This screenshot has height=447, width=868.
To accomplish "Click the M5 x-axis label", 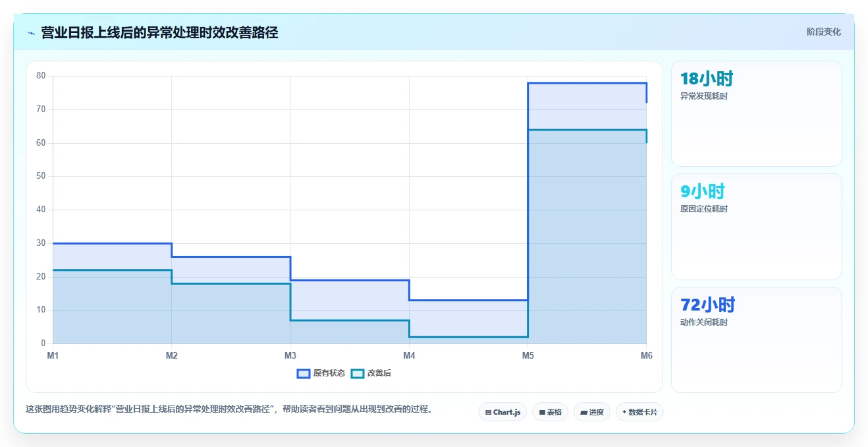I will point(528,356).
